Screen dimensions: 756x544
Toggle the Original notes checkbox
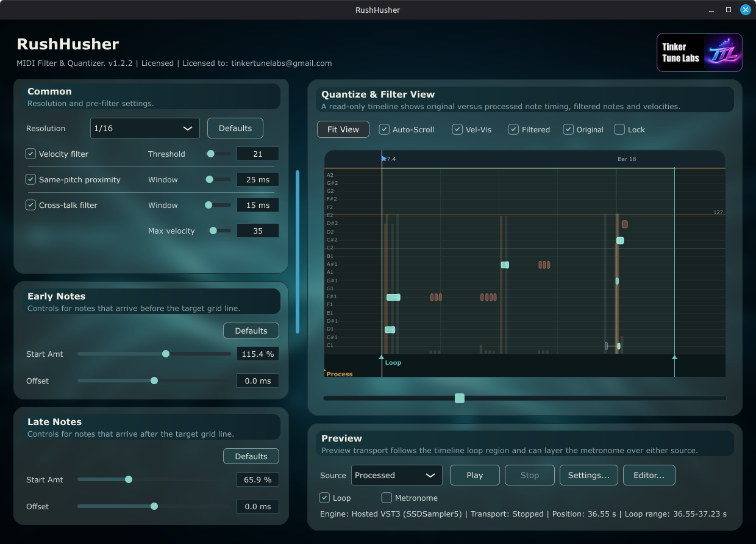pos(568,129)
